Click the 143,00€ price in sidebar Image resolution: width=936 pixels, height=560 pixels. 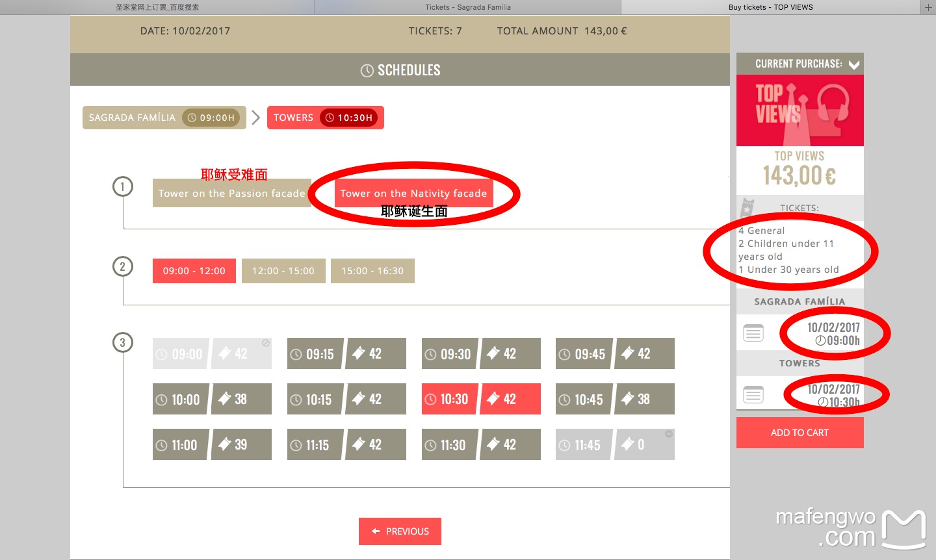[799, 175]
